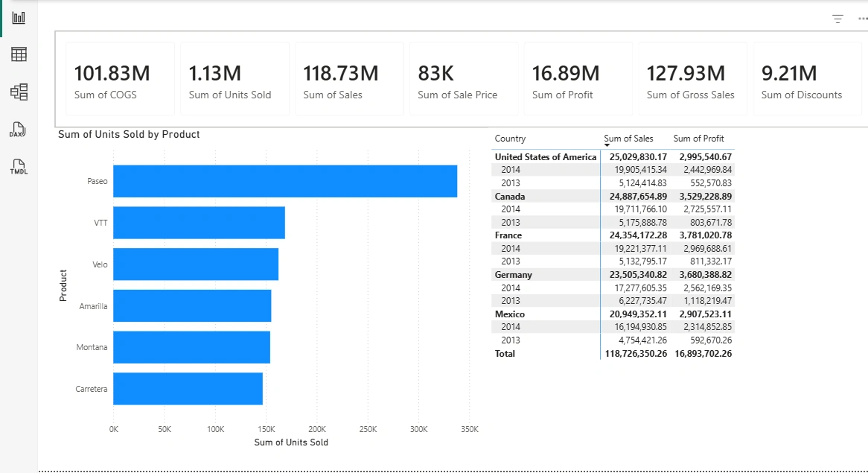
Task: Click sales value 5,124,414.83
Action: pos(642,182)
